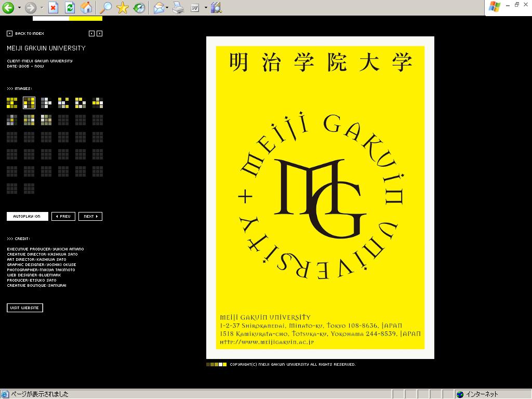The image size is (532, 399).
Task: Click the COPYRIGHT(C) MEIJI GAKUIN UNIVERSITY text
Action: 293,364
